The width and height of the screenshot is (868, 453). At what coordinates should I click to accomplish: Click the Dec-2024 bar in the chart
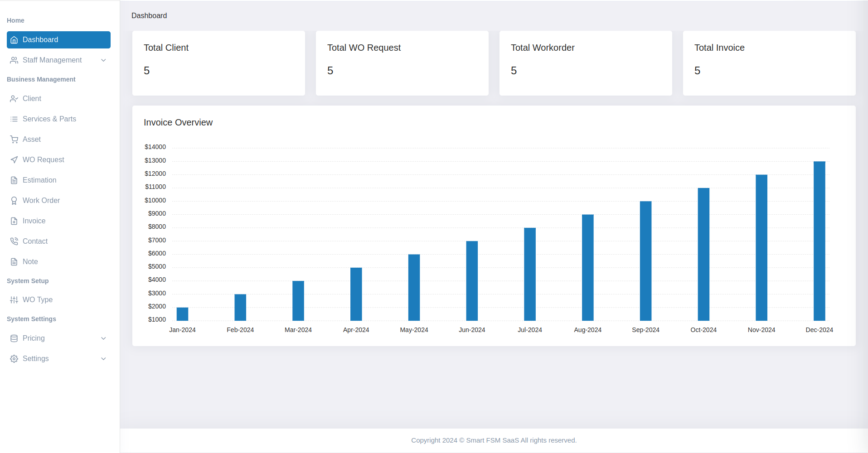tap(819, 241)
